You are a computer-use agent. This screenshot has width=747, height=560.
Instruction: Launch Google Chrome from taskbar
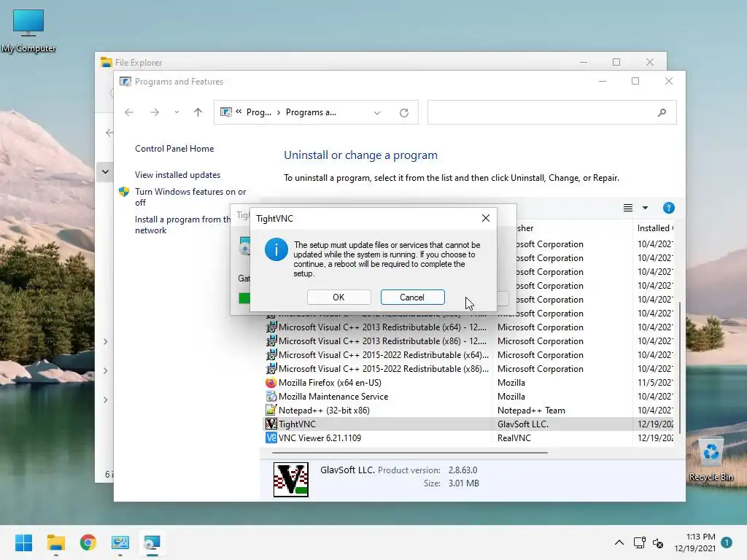coord(88,542)
